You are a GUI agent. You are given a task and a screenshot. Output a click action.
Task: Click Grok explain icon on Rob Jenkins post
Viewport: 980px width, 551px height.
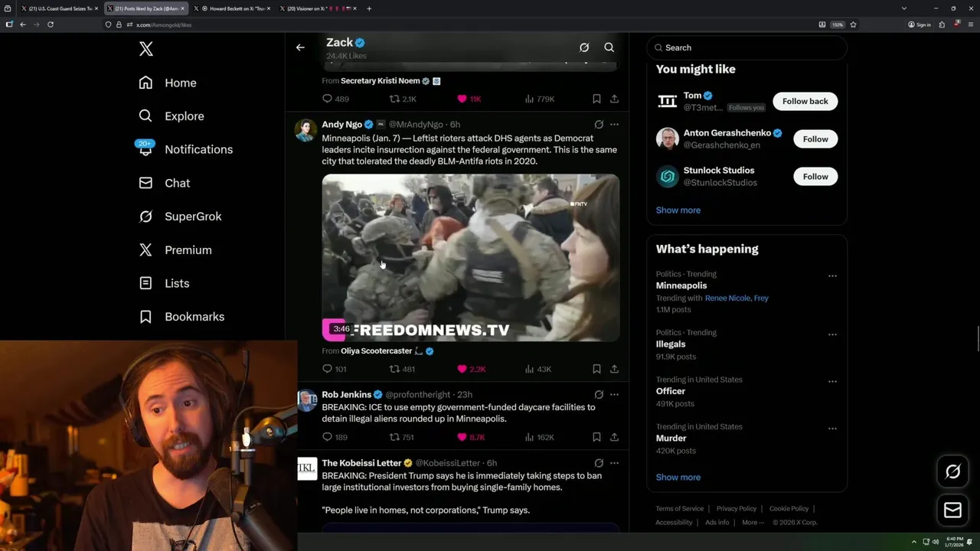[599, 394]
